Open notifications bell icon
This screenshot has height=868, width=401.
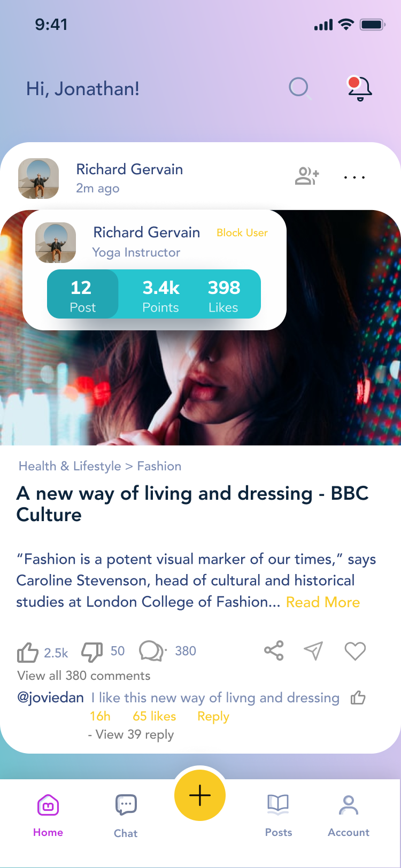(360, 89)
